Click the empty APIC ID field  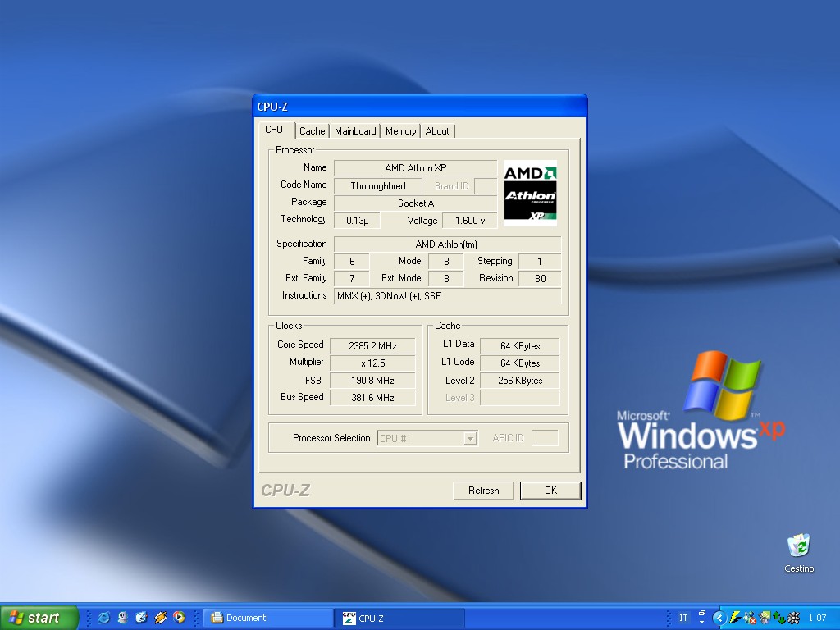click(545, 438)
